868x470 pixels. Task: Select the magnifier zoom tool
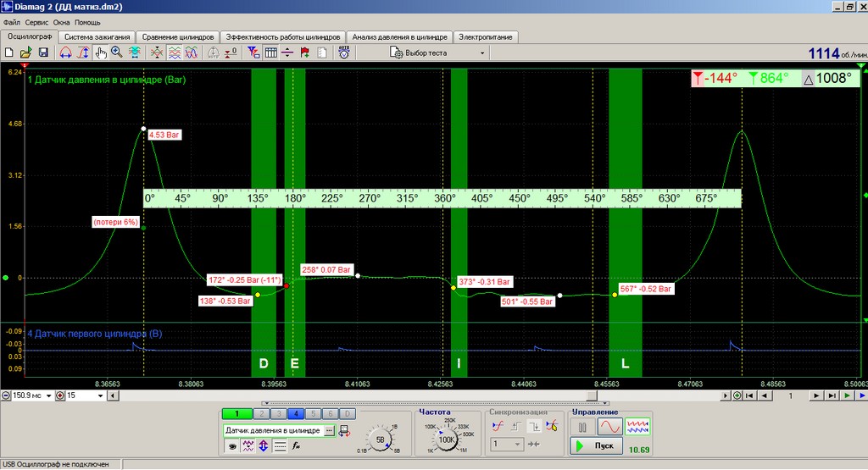coord(117,53)
